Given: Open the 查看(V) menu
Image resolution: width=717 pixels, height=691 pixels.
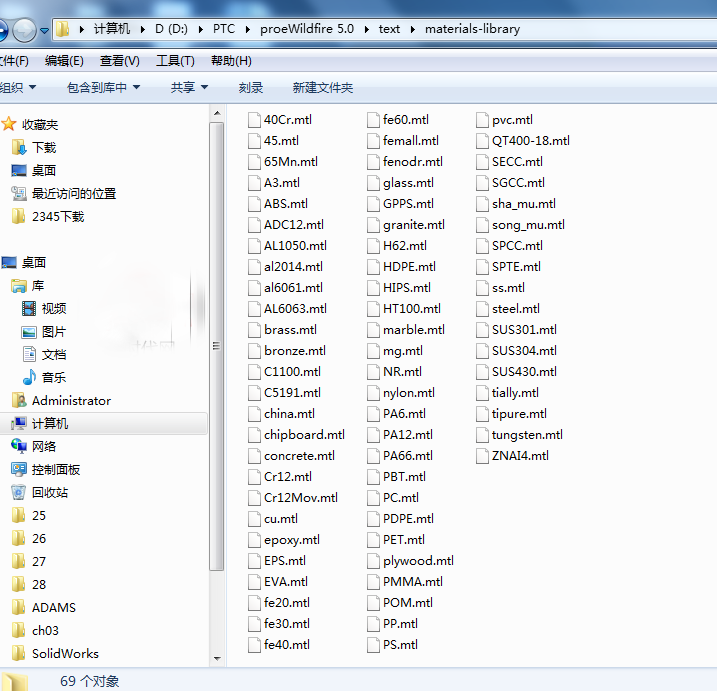Looking at the screenshot, I should click(120, 61).
